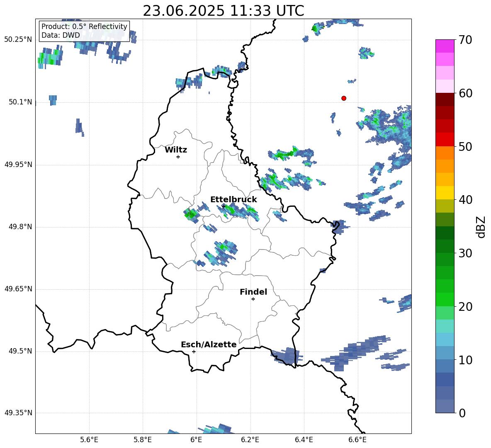Click the 6.6°E longitude label

pyautogui.click(x=357, y=440)
